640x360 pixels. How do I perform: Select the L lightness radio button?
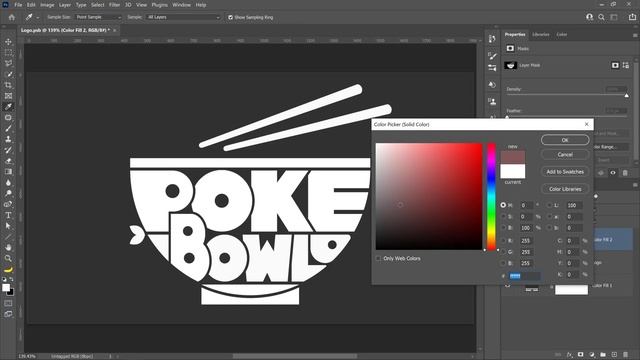pyautogui.click(x=549, y=205)
